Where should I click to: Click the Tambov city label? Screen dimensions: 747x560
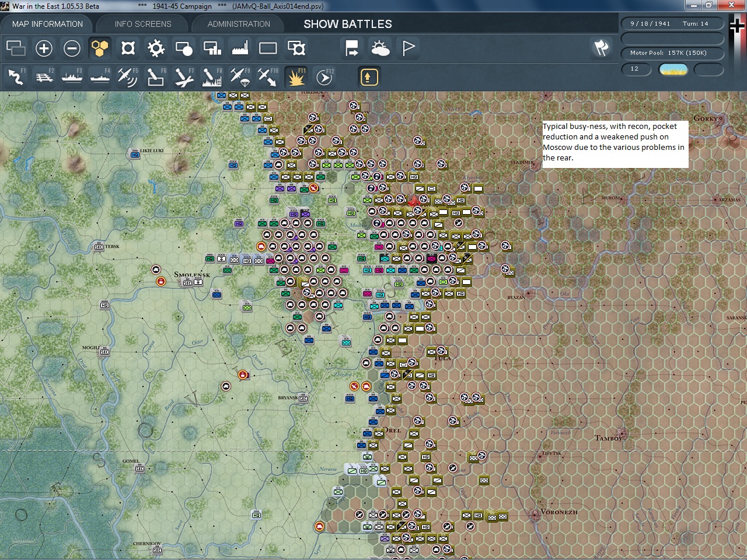608,438
